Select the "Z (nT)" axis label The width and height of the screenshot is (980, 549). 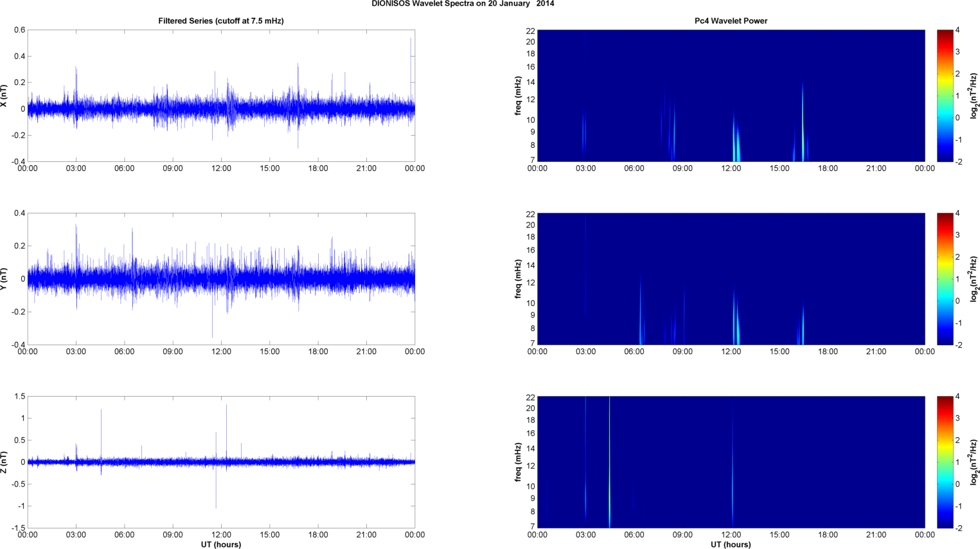4,462
